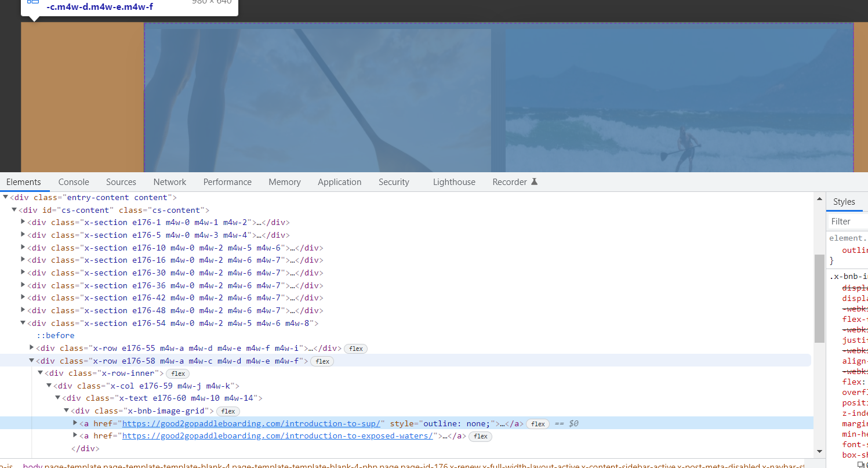Click the styles Filter input field

848,222
